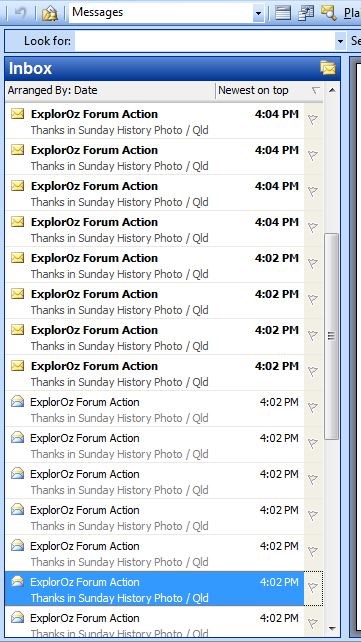Image resolution: width=361 pixels, height=642 pixels.
Task: Click the toolbar icon right of Reading Pane
Action: coord(305,13)
